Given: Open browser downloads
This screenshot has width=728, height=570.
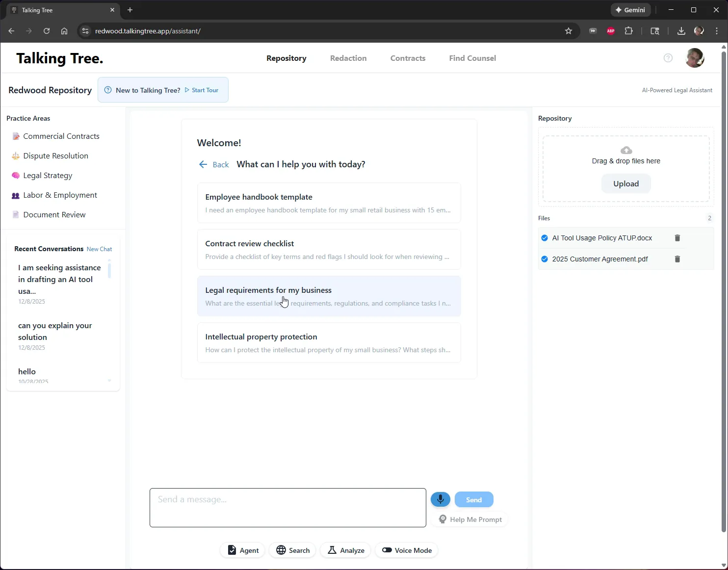Looking at the screenshot, I should coord(681,31).
